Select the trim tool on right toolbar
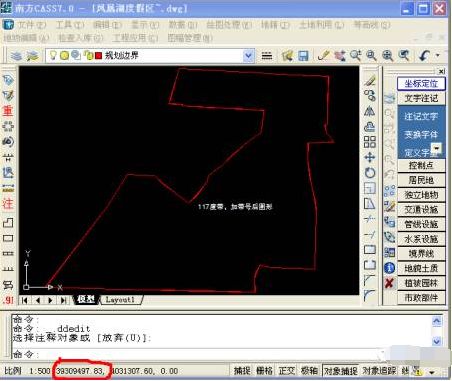Screen dimensions: 452x381 (x=370, y=219)
